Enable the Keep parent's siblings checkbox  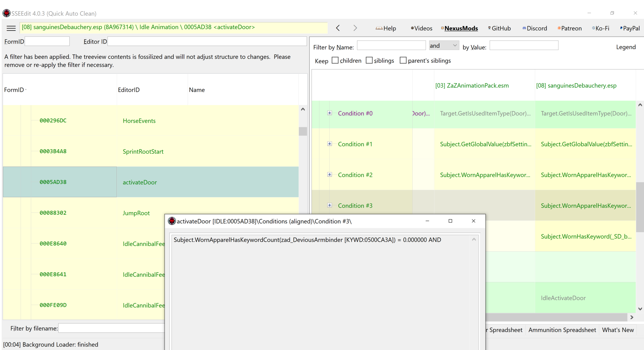click(403, 60)
